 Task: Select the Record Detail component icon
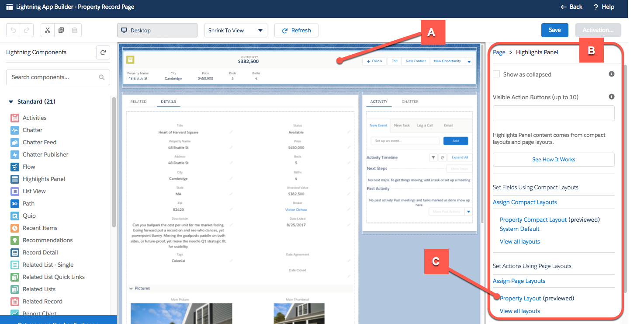tap(15, 252)
